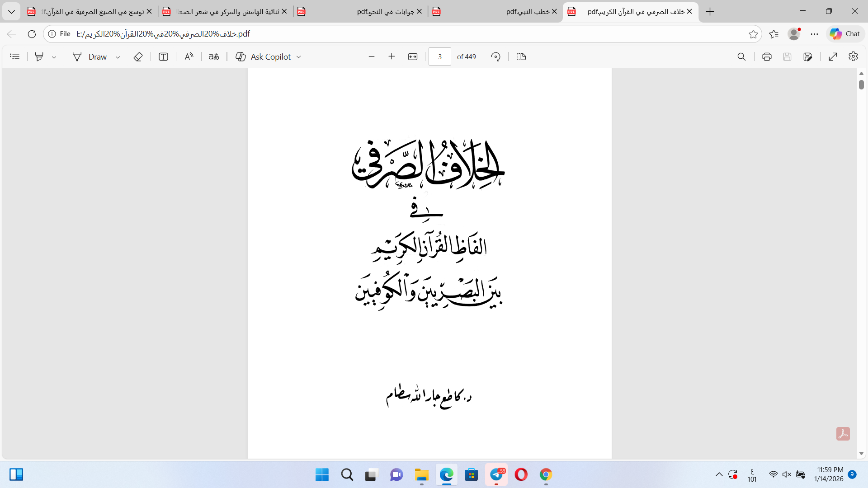Click the scroll down arrow
This screenshot has height=488, width=868.
861,453
